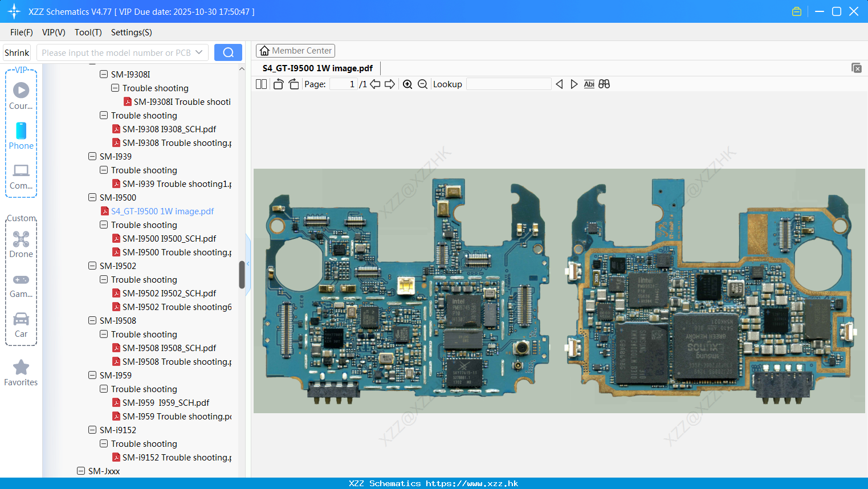Find previous lookup result triangle
This screenshot has width=868, height=489.
click(x=559, y=84)
